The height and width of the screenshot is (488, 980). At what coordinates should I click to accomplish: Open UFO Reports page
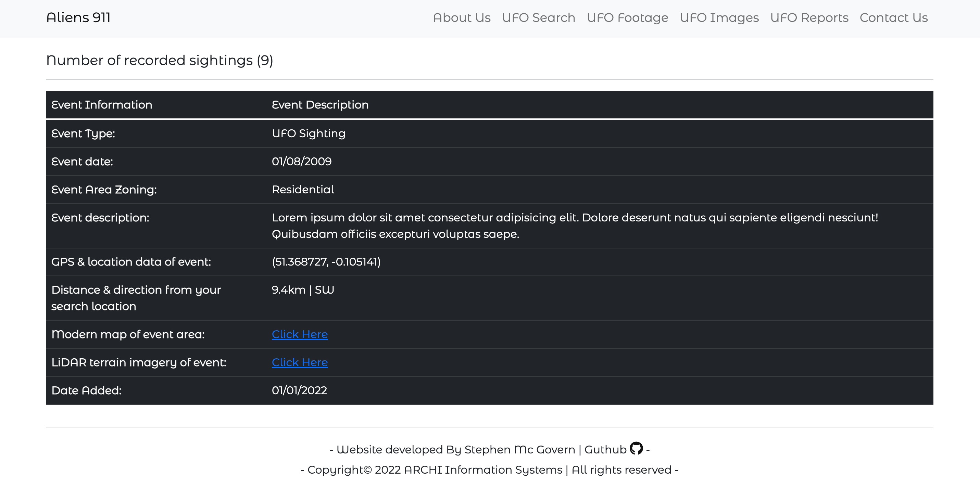(x=809, y=17)
